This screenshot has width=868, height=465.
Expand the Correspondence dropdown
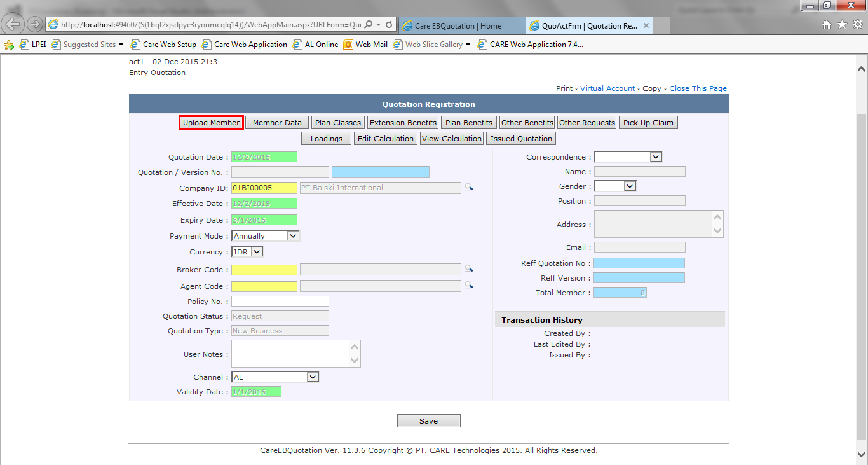[656, 156]
